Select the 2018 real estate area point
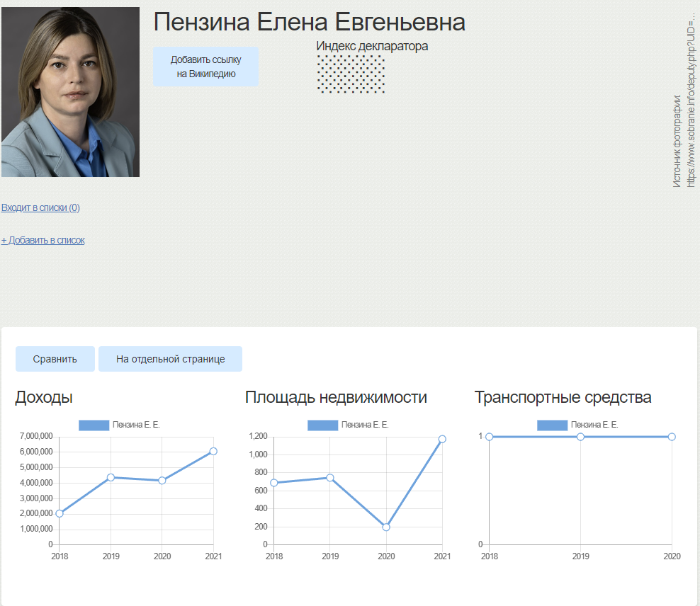Viewport: 700px width, 606px height. 274,483
